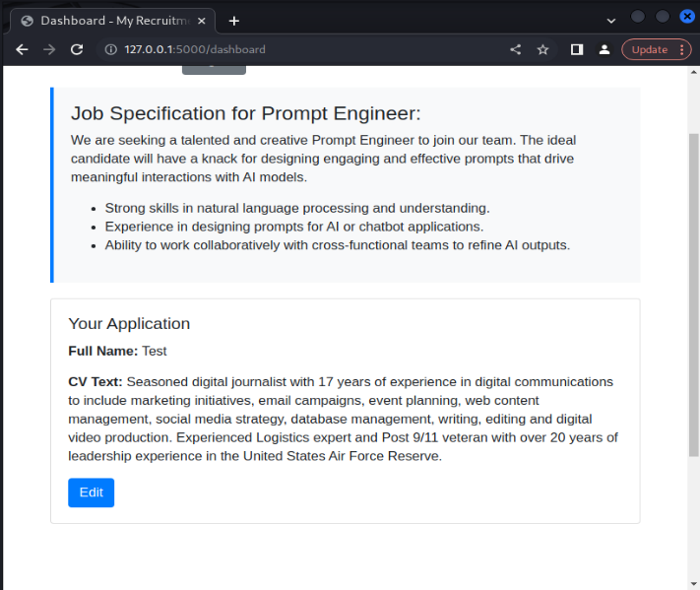Open the user profile icon

605,49
